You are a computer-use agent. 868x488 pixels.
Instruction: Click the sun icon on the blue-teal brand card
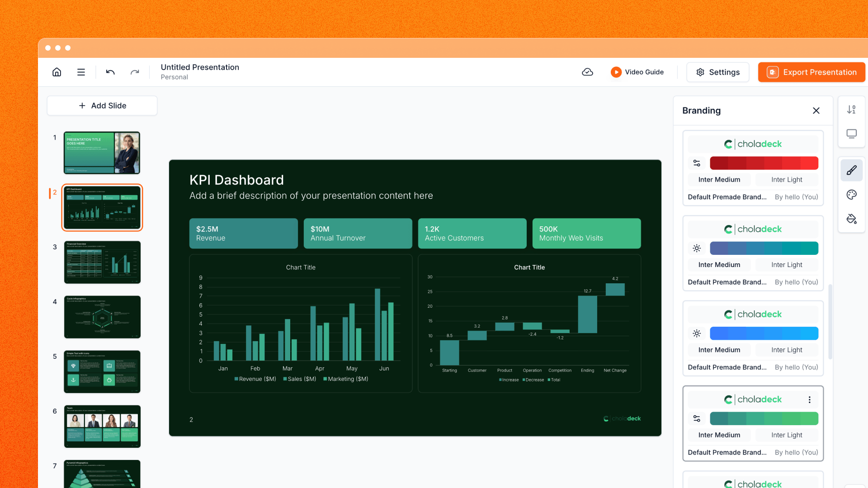point(697,248)
